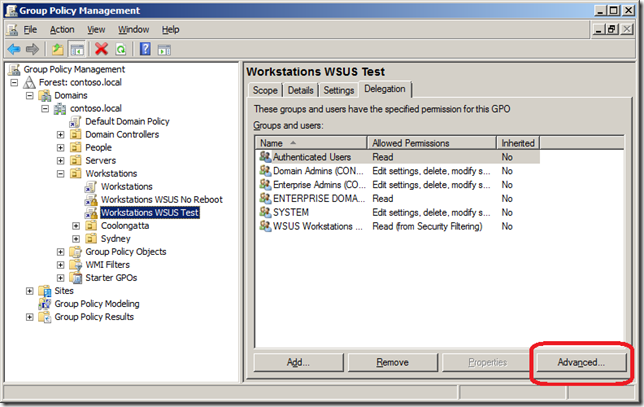The image size is (644, 407).
Task: Switch to the Settings tab
Action: pyautogui.click(x=338, y=90)
